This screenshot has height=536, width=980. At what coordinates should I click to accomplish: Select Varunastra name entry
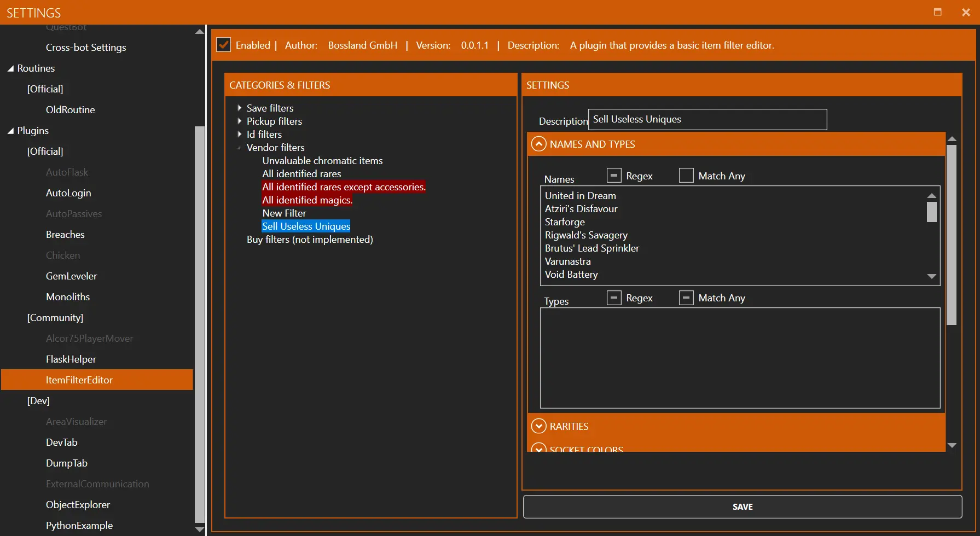tap(567, 261)
